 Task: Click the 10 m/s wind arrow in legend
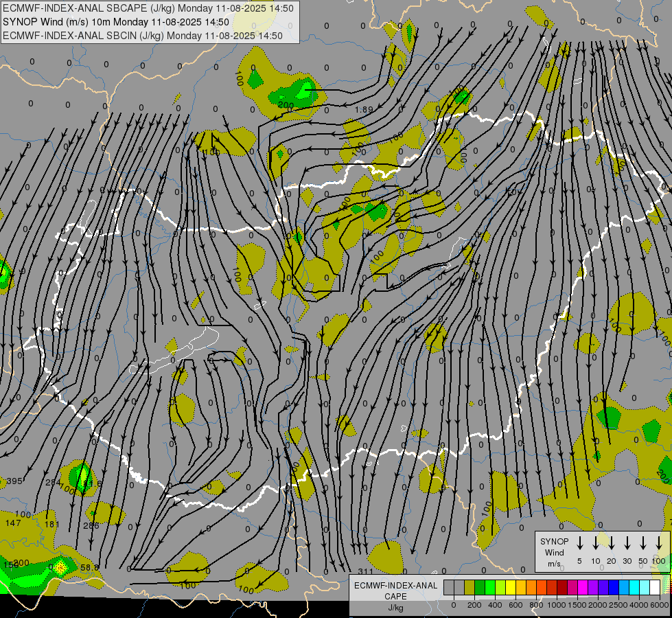coord(595,543)
